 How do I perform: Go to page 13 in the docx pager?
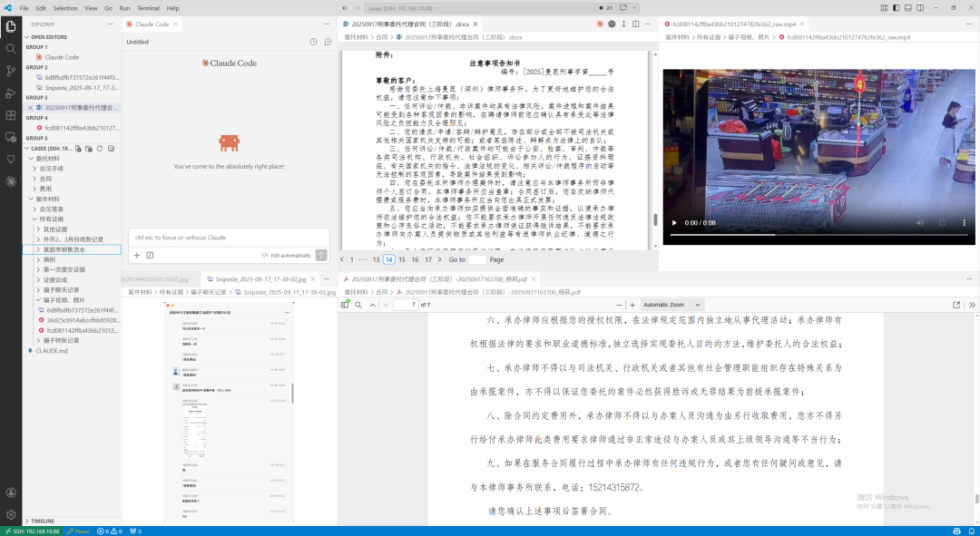(x=376, y=259)
